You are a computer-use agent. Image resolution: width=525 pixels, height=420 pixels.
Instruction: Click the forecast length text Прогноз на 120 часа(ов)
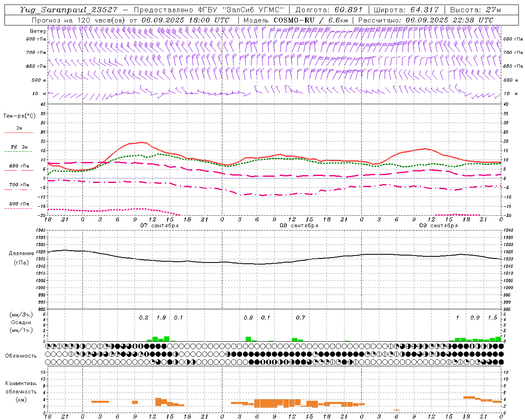click(x=79, y=20)
